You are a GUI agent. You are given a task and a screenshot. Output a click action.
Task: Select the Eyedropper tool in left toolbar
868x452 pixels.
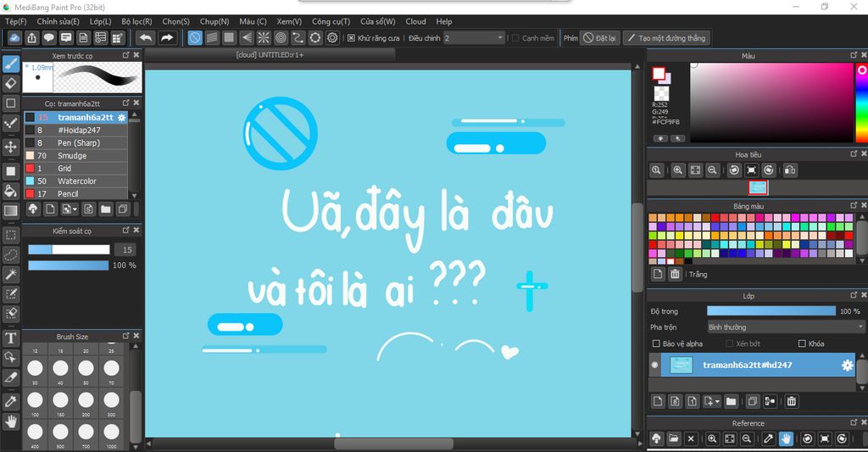(x=10, y=402)
